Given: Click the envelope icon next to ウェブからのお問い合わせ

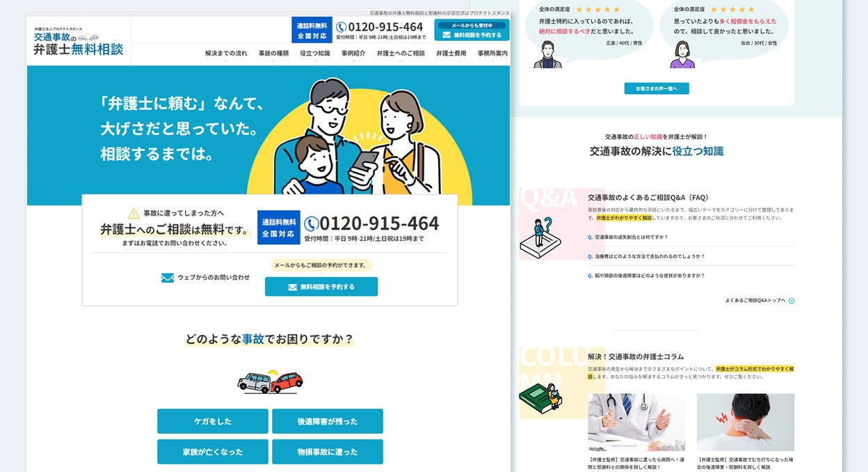Looking at the screenshot, I should 168,278.
